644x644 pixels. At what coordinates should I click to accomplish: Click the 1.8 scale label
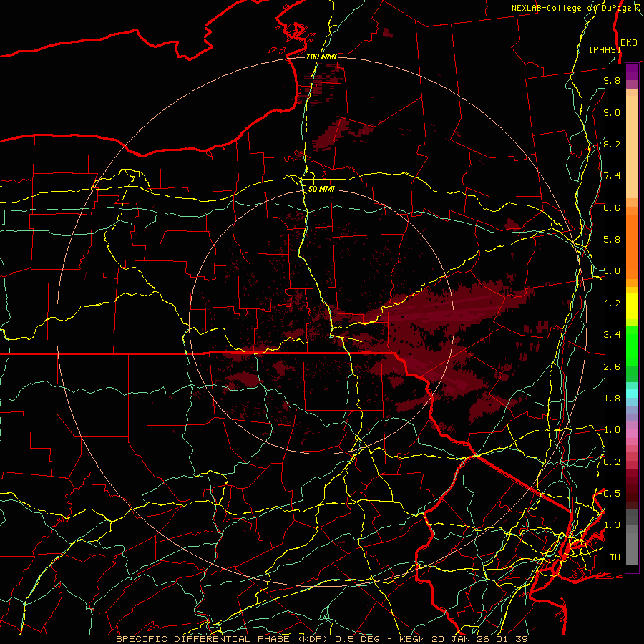click(612, 399)
